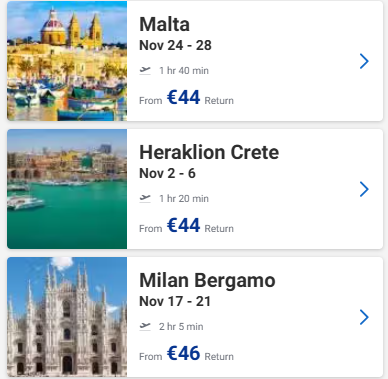388x379 pixels.
Task: Open the Milan Bergamo destination title
Action: (207, 280)
